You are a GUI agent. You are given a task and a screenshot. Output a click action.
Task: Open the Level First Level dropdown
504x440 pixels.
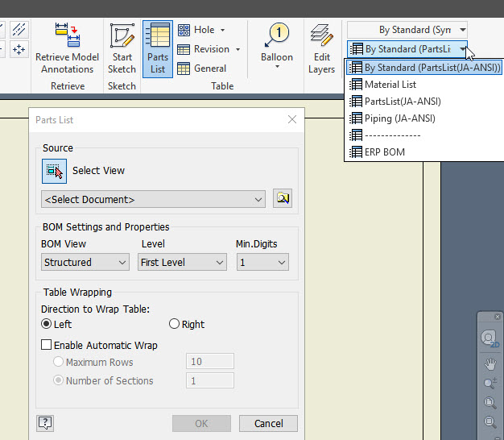click(x=182, y=262)
